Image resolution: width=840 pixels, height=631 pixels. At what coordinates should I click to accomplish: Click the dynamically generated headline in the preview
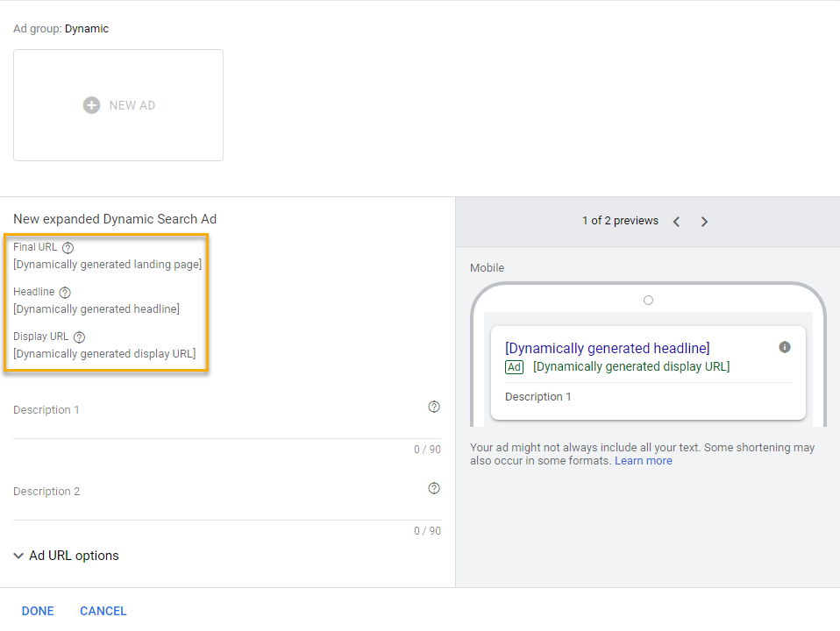[608, 348]
